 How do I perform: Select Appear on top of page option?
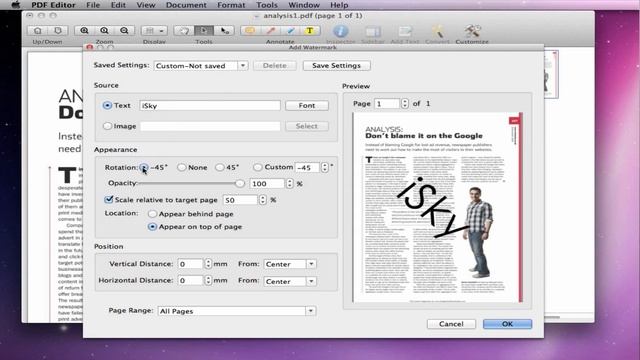pyautogui.click(x=152, y=227)
